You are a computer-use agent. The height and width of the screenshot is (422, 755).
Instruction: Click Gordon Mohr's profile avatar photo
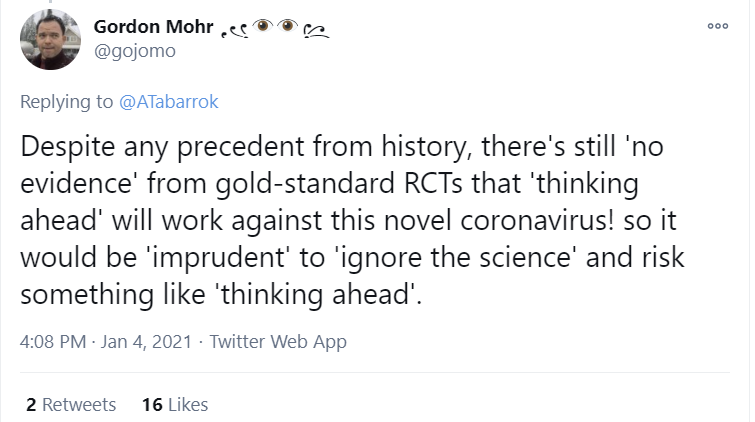pyautogui.click(x=50, y=40)
